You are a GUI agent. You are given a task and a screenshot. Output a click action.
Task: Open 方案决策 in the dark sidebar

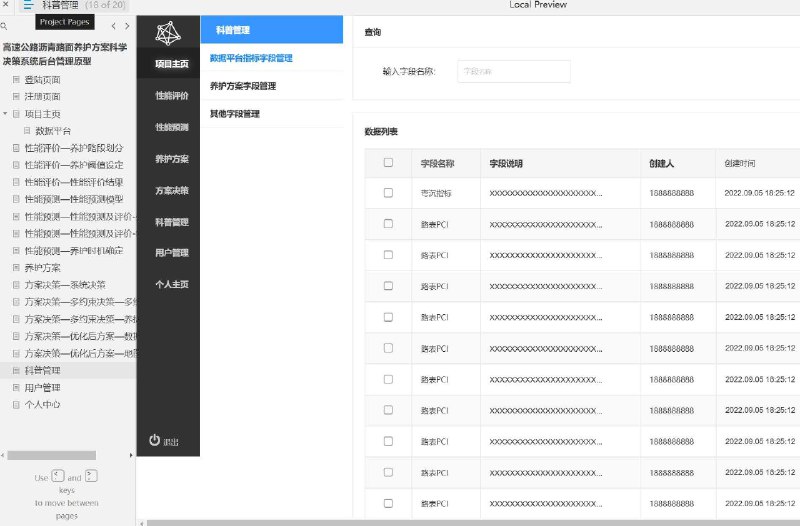click(172, 190)
